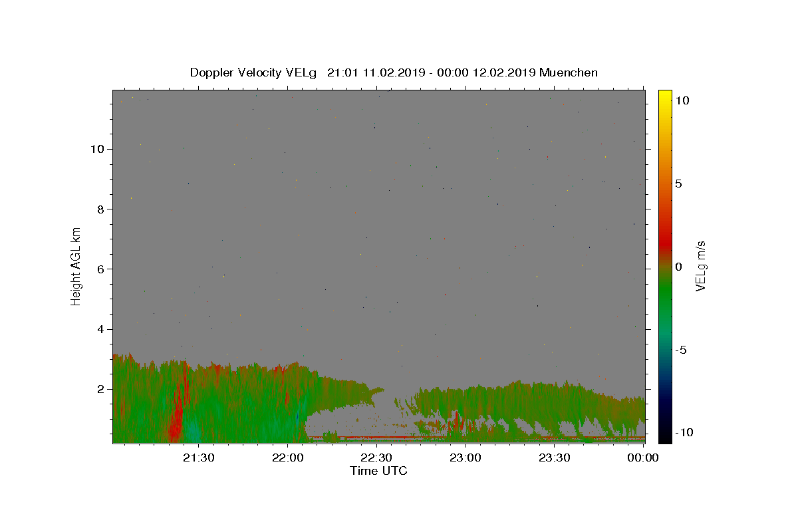Pick the black bottom of the colorbar
The width and height of the screenshot is (798, 532).
tap(665, 434)
